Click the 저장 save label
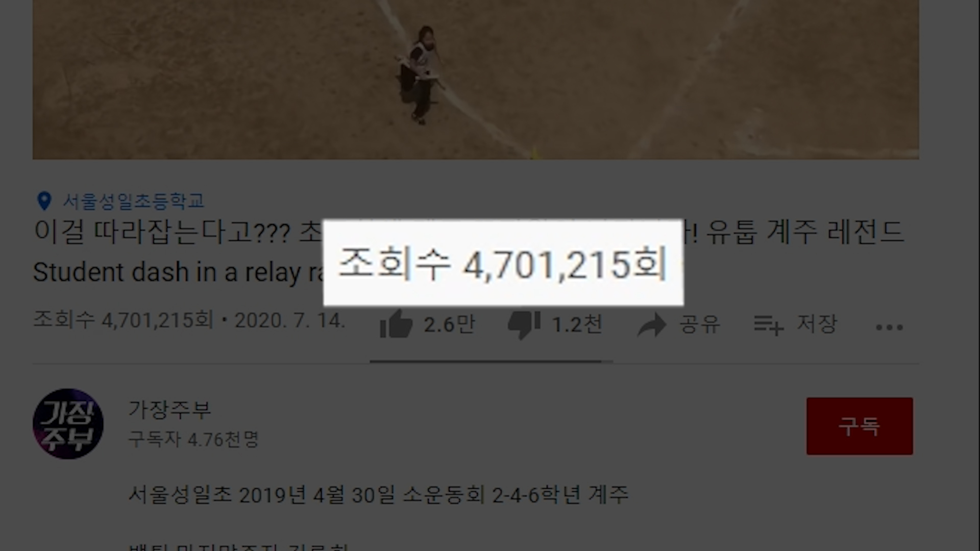This screenshot has width=980, height=551. (817, 324)
